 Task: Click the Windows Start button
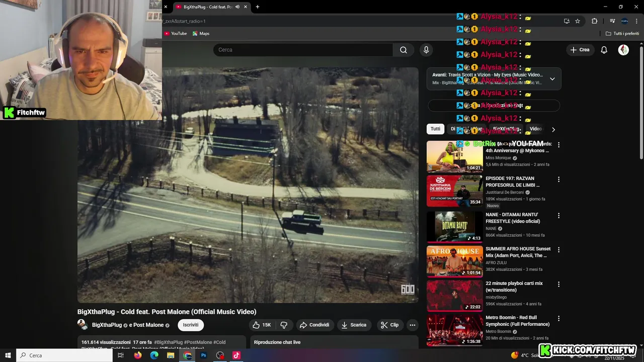coord(8,355)
